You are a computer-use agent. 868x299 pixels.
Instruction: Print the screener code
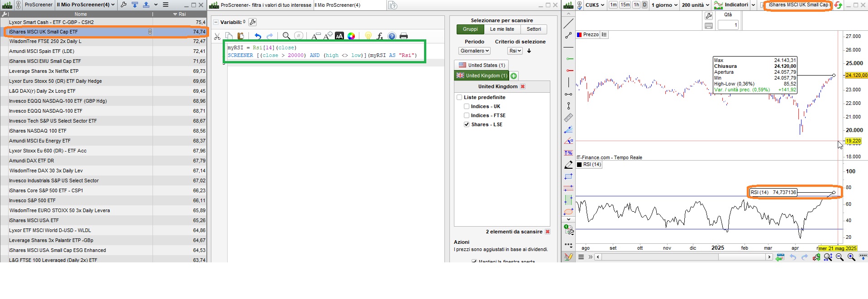coord(404,36)
